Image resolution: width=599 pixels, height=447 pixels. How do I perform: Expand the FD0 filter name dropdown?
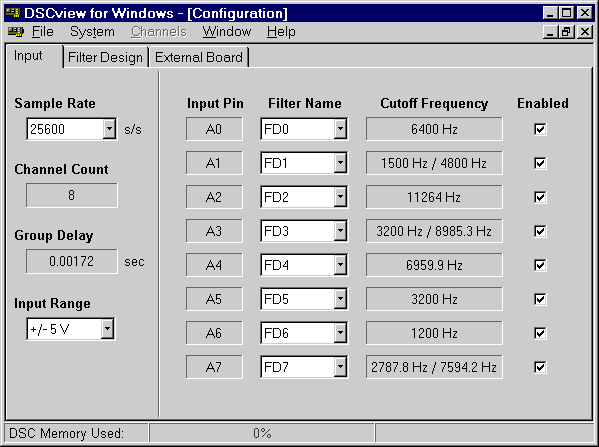[x=340, y=129]
